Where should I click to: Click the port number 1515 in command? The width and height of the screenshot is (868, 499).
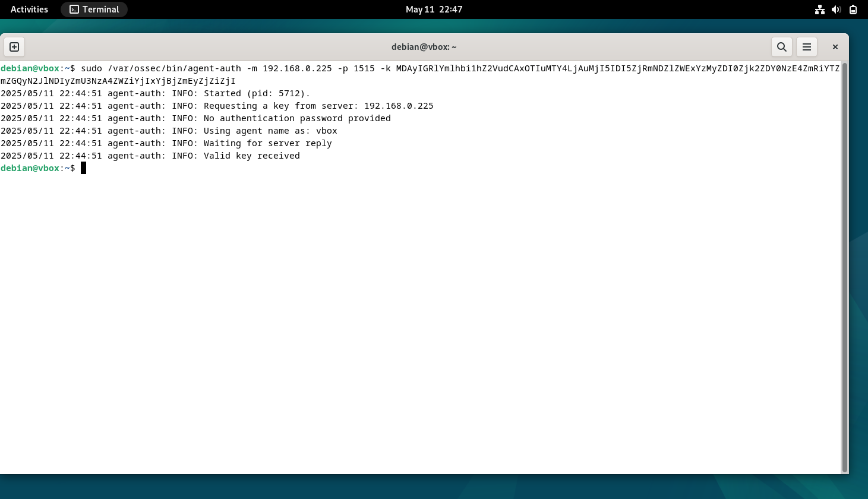pos(364,68)
